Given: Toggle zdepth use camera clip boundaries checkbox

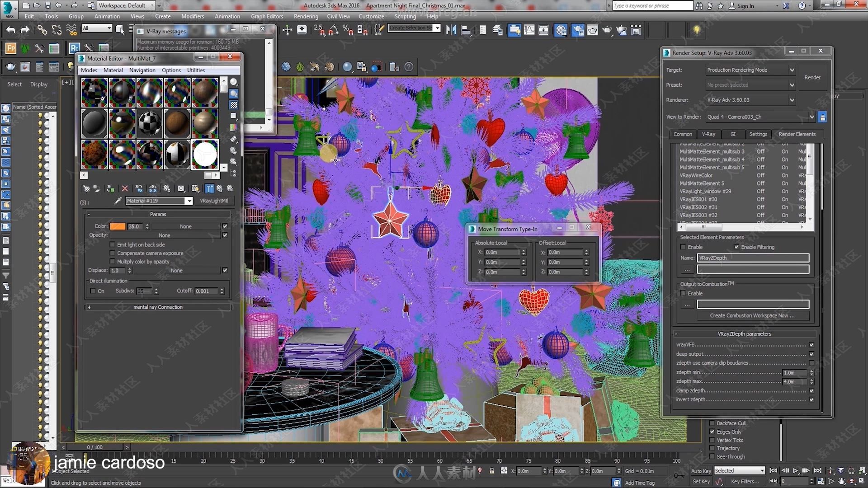Looking at the screenshot, I should (811, 363).
